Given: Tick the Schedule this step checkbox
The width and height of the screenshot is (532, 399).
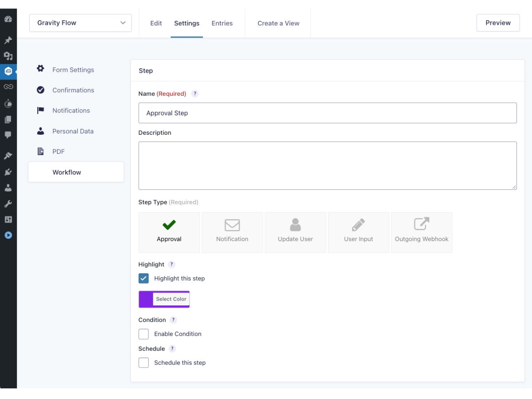Looking at the screenshot, I should [x=144, y=363].
